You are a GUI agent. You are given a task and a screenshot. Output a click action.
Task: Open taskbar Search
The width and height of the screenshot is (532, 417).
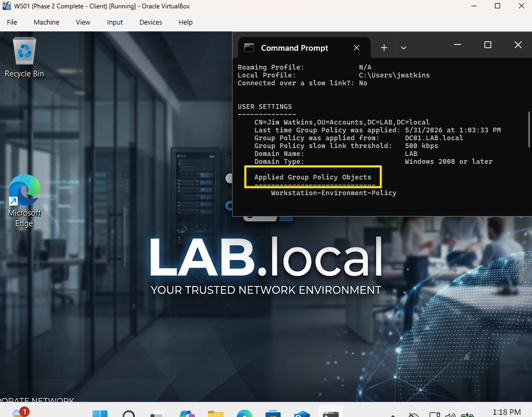coord(129,413)
